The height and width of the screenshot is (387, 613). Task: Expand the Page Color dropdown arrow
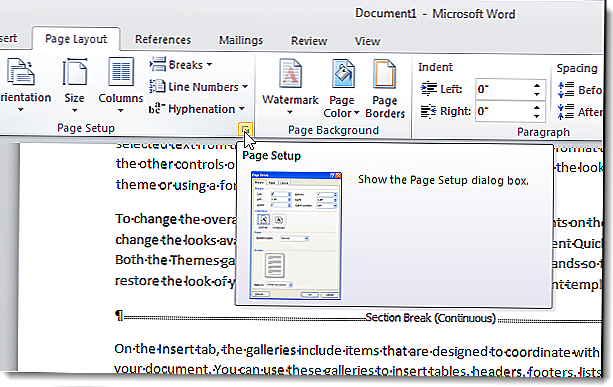(x=356, y=113)
